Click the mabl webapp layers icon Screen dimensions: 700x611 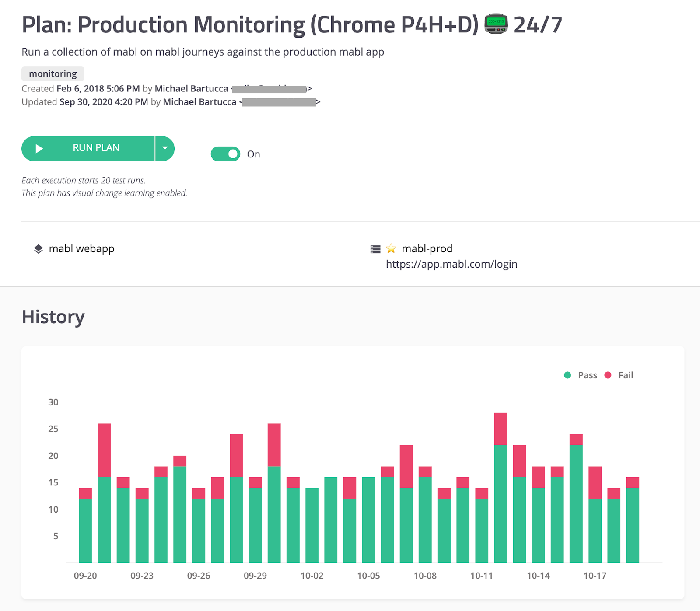[x=38, y=249]
